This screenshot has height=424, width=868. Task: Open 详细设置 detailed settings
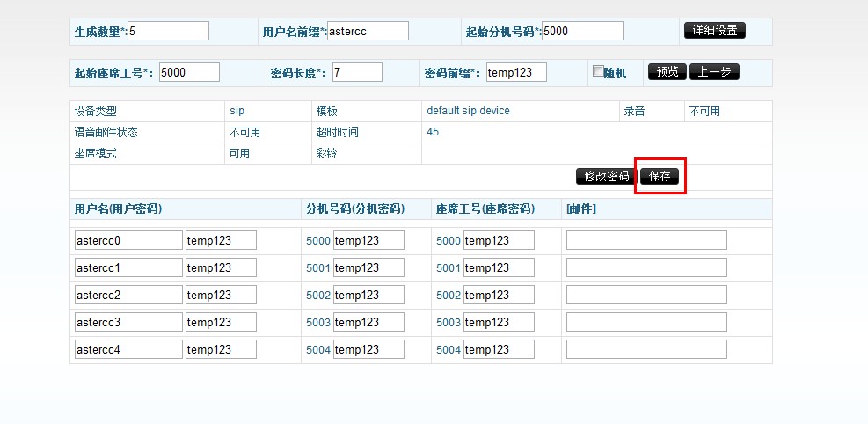(714, 31)
